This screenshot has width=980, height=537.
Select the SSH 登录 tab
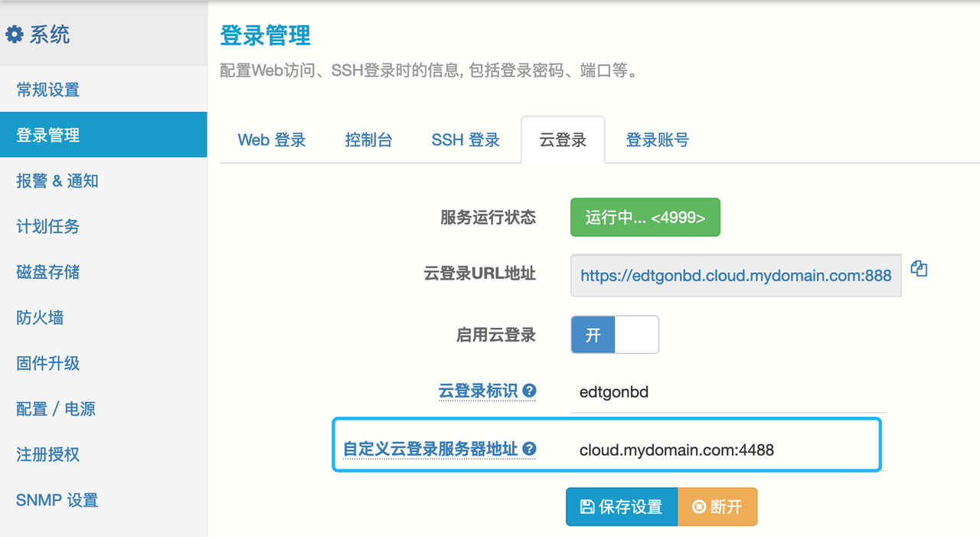coord(465,140)
